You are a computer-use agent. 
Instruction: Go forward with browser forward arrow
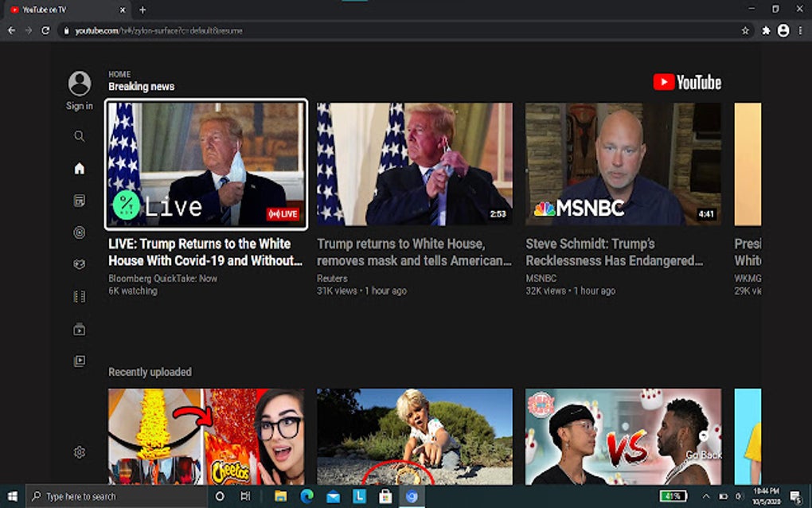(x=29, y=30)
